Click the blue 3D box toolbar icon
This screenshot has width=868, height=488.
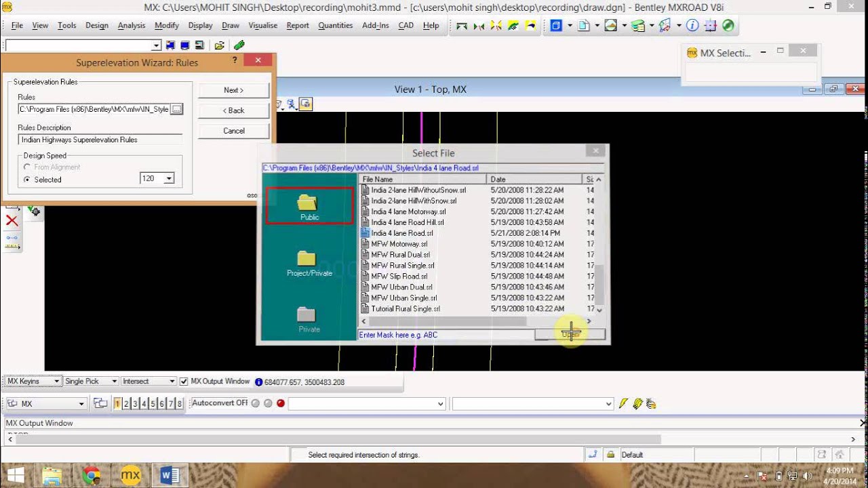(x=556, y=26)
